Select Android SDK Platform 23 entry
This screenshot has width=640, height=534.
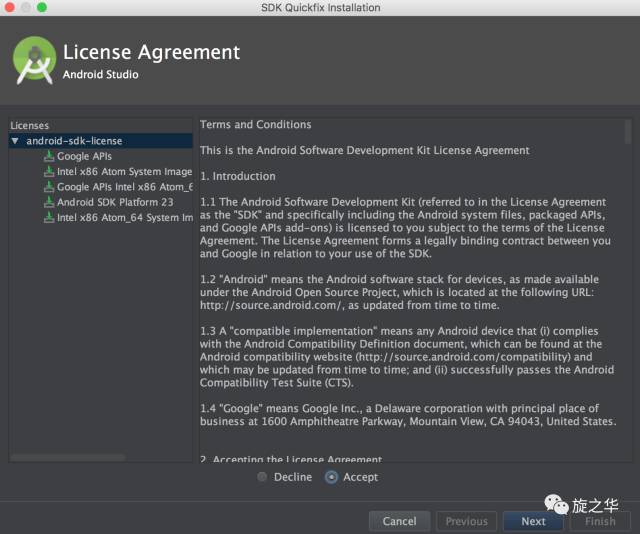[x=115, y=202]
